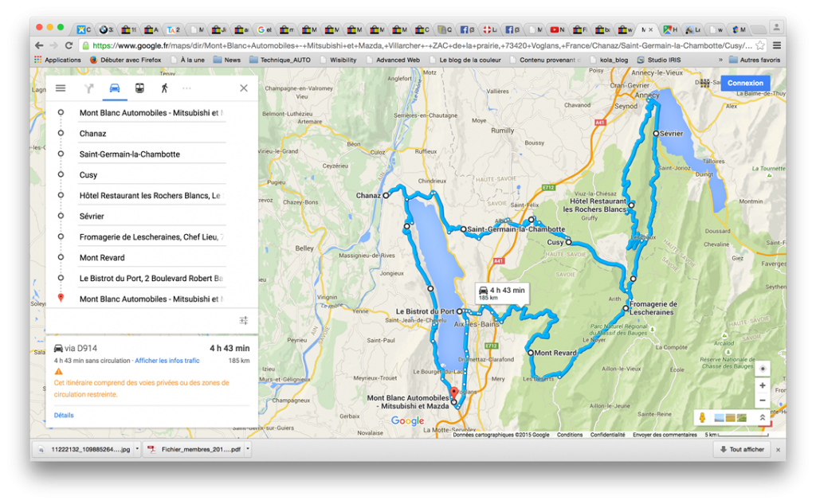Click Afficher les infos trafic link

click(x=167, y=361)
